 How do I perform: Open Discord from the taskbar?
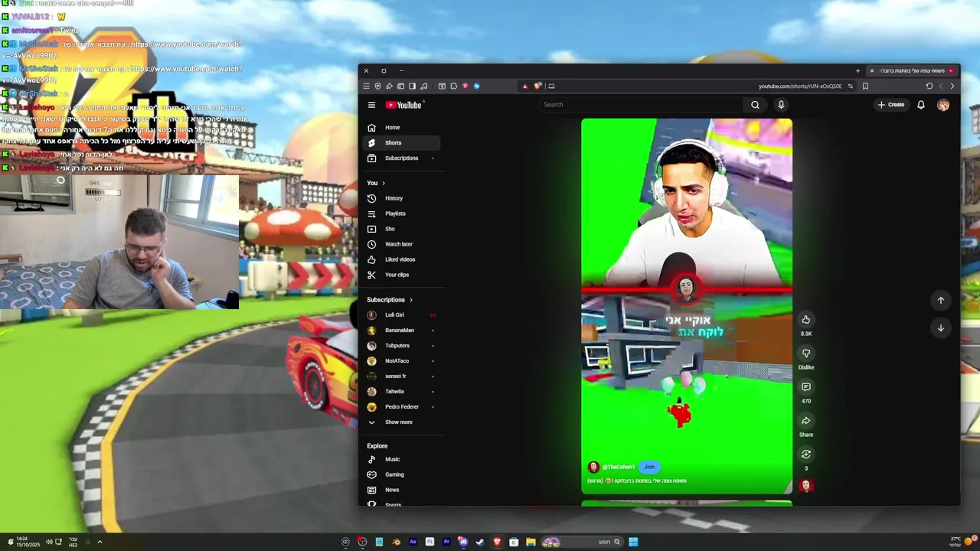pyautogui.click(x=463, y=542)
